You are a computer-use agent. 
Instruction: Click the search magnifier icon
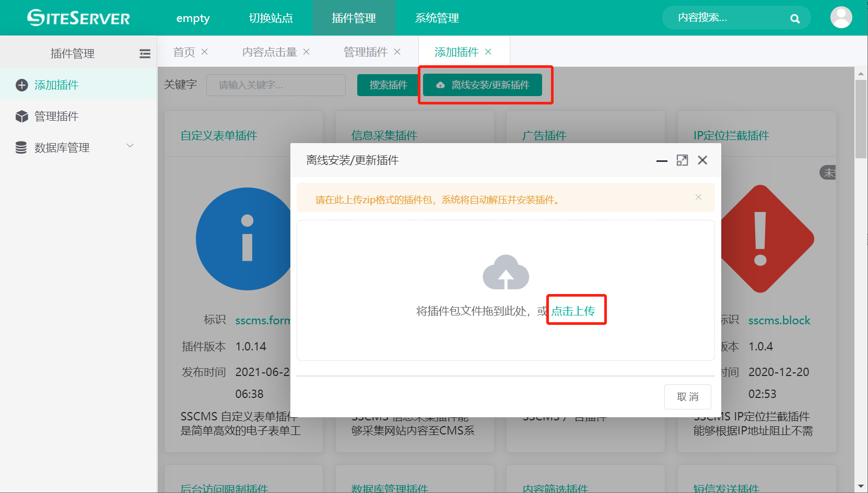[x=795, y=18]
